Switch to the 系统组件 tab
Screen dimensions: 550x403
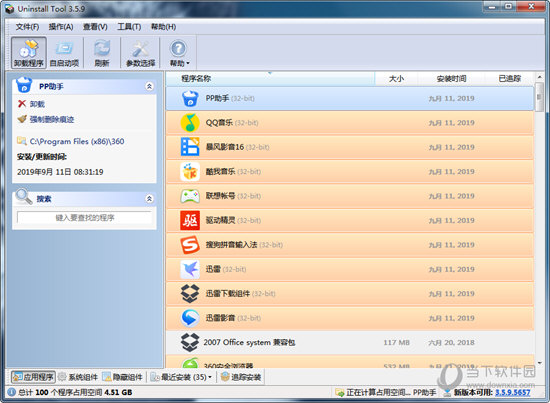(78, 377)
